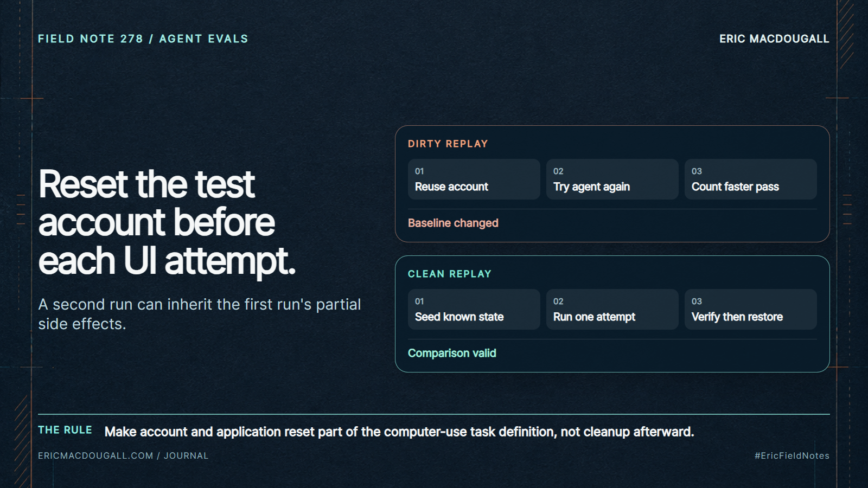
Task: Click the 'Reuse account' step card
Action: click(474, 179)
